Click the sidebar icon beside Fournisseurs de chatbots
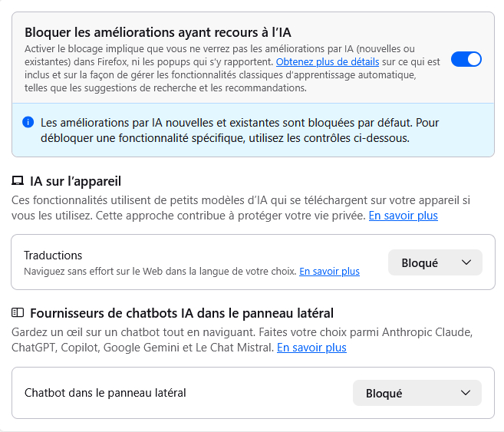 [x=18, y=312]
